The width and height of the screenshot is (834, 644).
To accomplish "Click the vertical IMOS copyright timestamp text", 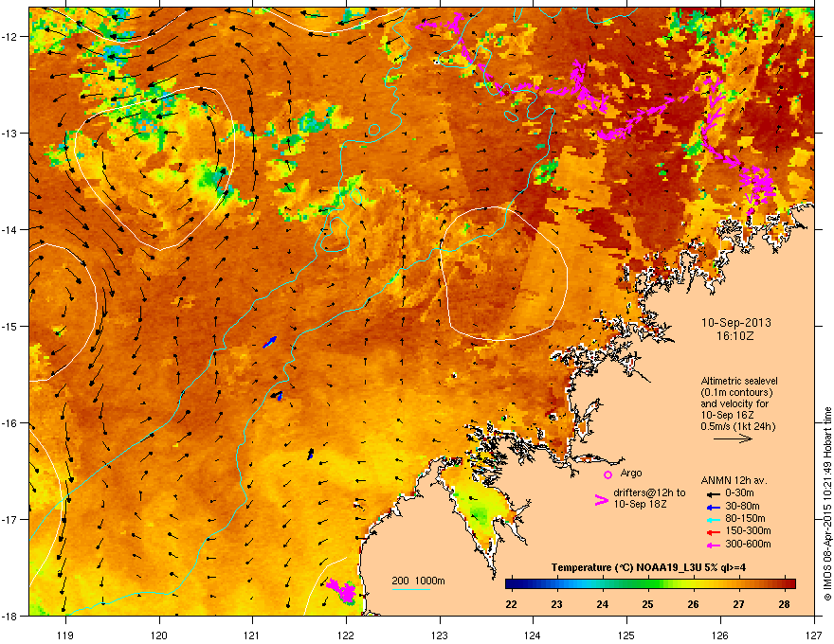I will tap(827, 504).
